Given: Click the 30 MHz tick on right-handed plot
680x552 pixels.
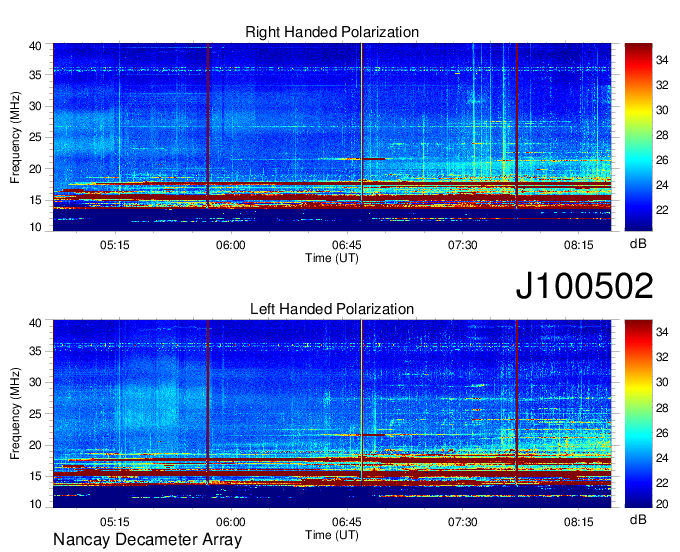Looking at the screenshot, I should [x=35, y=106].
